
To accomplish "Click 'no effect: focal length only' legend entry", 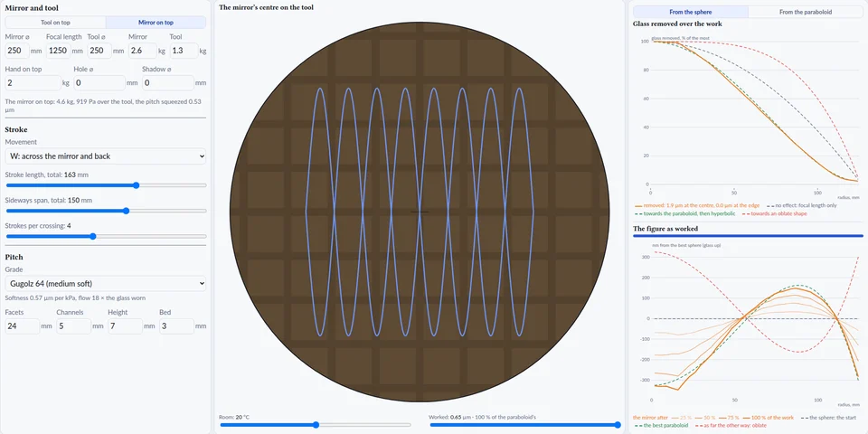I will [x=802, y=205].
